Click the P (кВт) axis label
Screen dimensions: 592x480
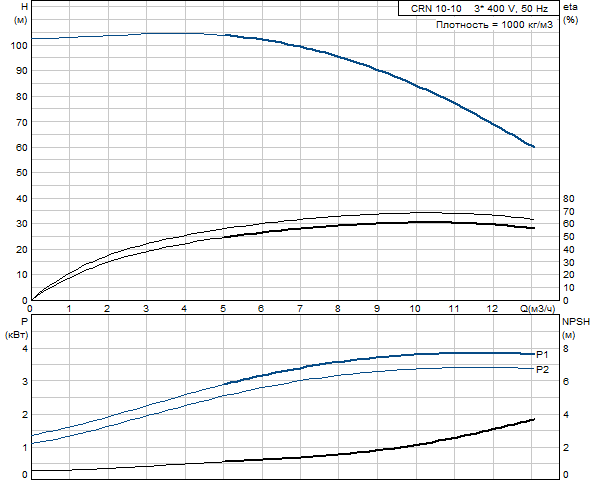point(17,328)
